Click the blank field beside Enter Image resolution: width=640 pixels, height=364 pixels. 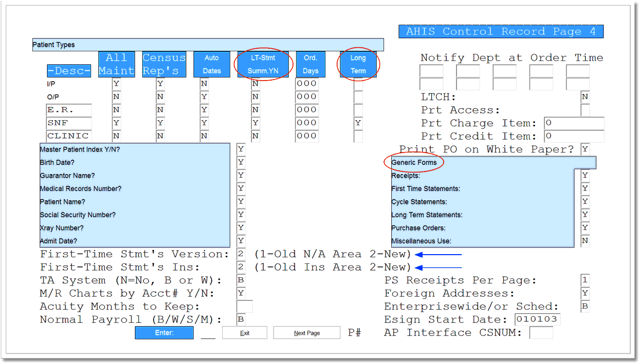(x=208, y=334)
